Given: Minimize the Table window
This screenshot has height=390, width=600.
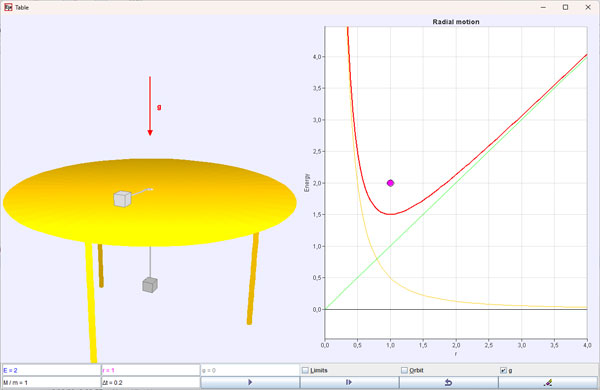Looking at the screenshot, I should 543,7.
